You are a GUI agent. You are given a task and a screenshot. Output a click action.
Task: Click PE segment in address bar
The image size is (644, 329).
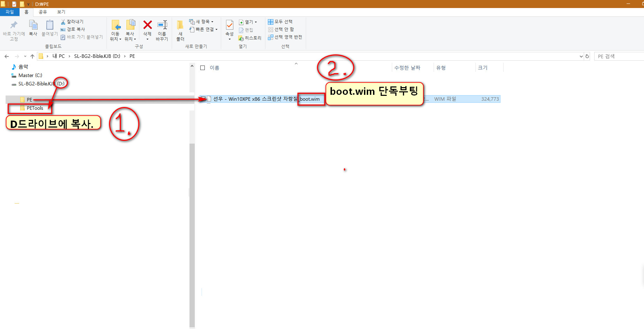(x=132, y=56)
